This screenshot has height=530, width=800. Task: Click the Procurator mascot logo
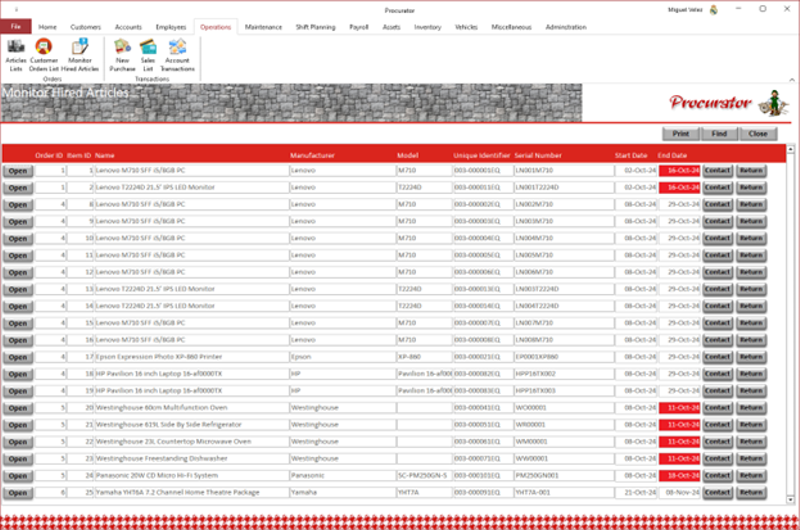pyautogui.click(x=768, y=102)
